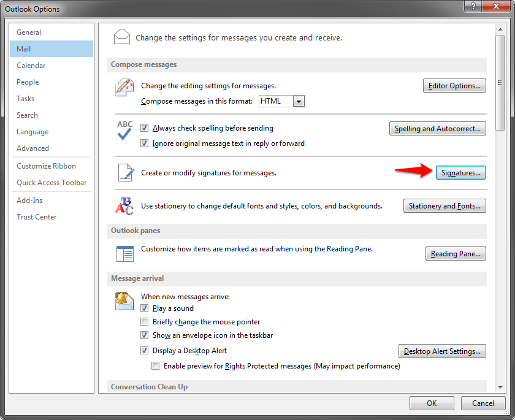Open Spelling and Autocorrect settings
The image size is (515, 420).
pos(438,128)
